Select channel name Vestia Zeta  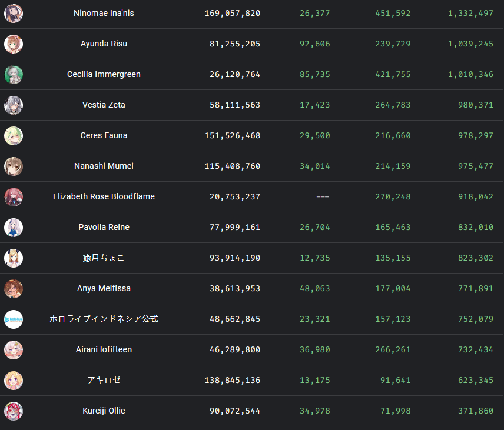pyautogui.click(x=104, y=105)
